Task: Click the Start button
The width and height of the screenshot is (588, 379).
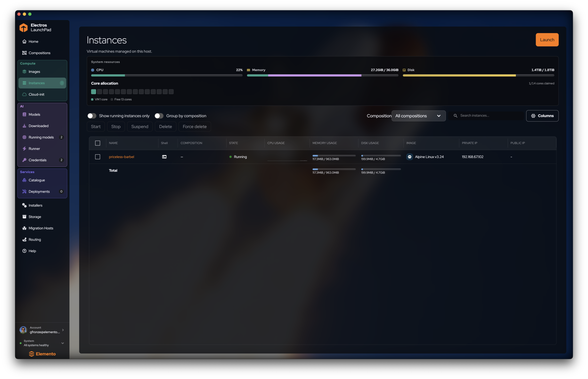Action: point(96,127)
